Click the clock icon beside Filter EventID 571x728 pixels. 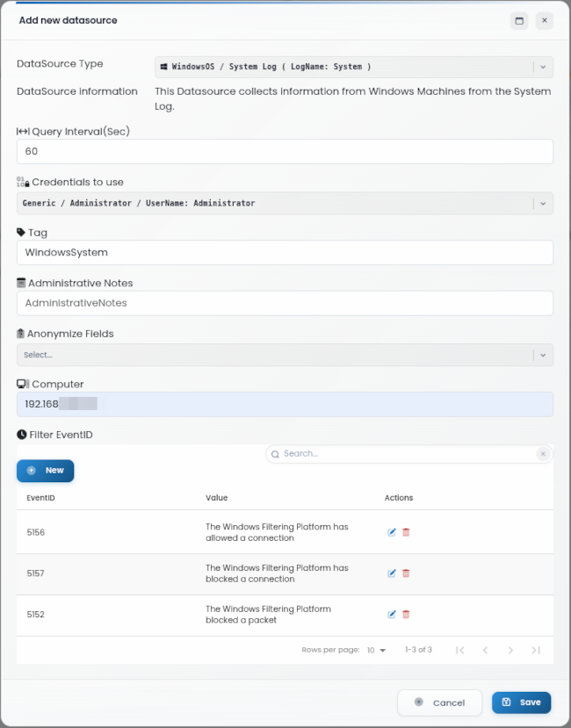pos(21,435)
